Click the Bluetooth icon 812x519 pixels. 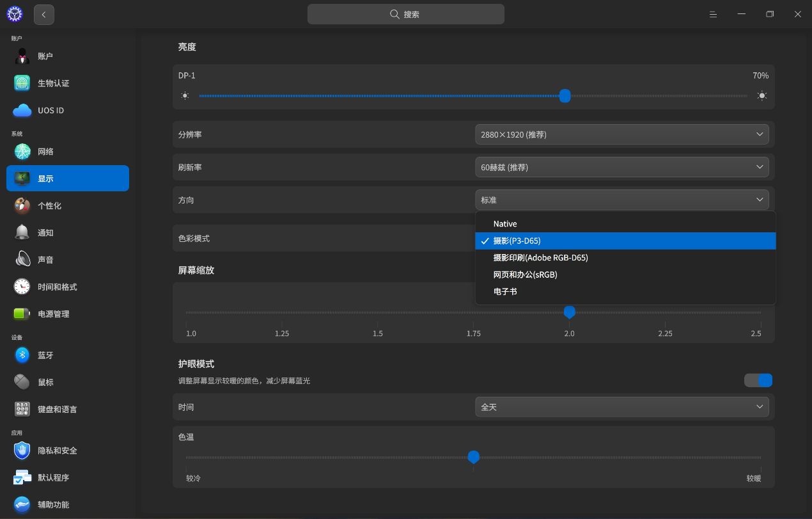[22, 355]
